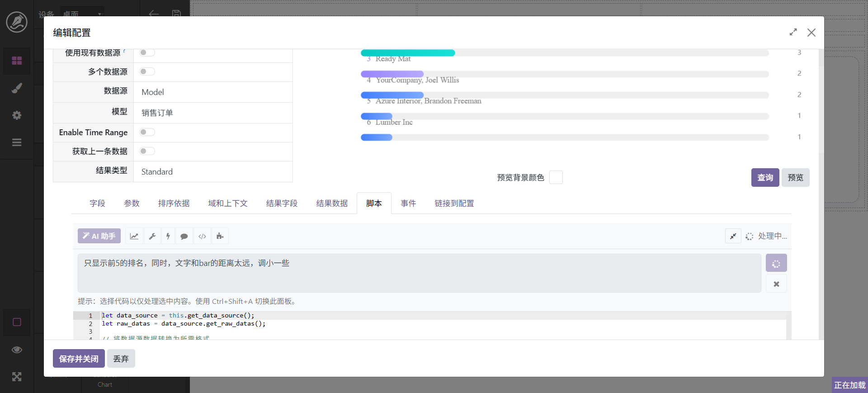The image size is (868, 393).
Task: Click the puzzle piece icon
Action: click(x=220, y=236)
